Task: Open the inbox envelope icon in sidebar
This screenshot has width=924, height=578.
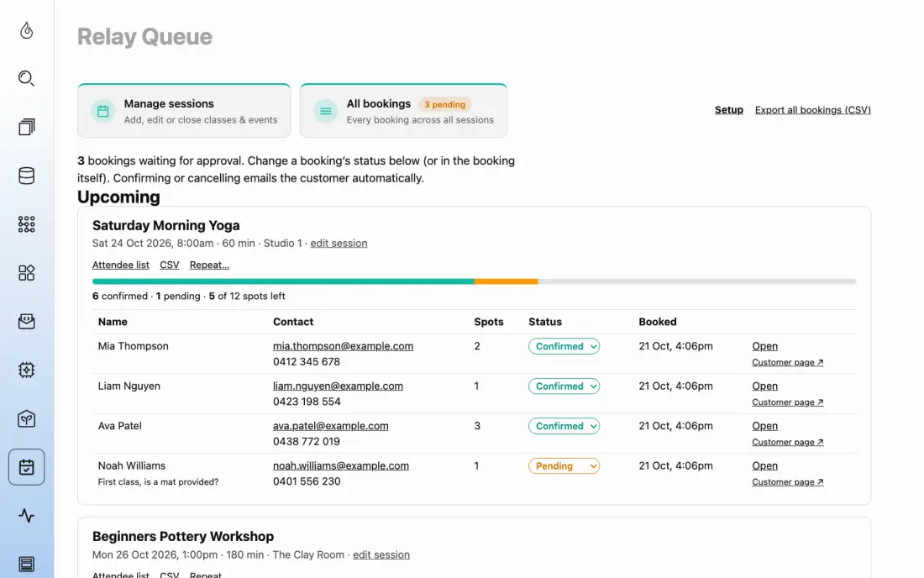Action: [x=27, y=321]
